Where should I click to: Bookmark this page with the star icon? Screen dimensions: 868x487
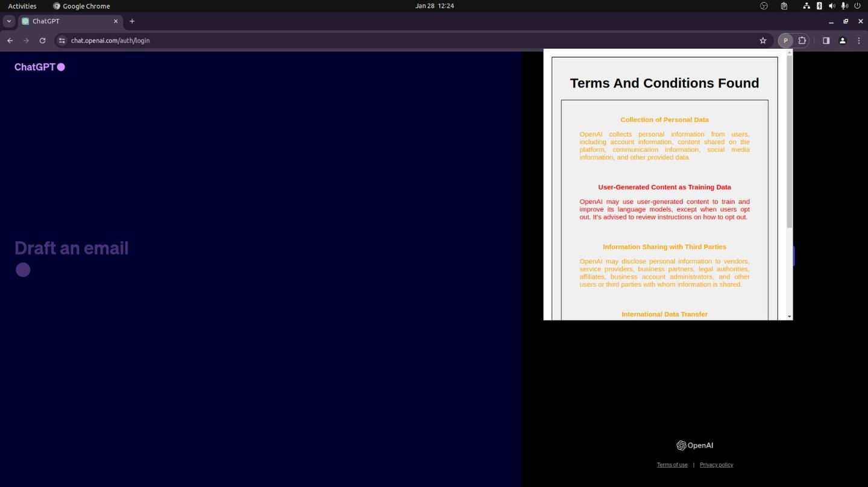(x=763, y=40)
